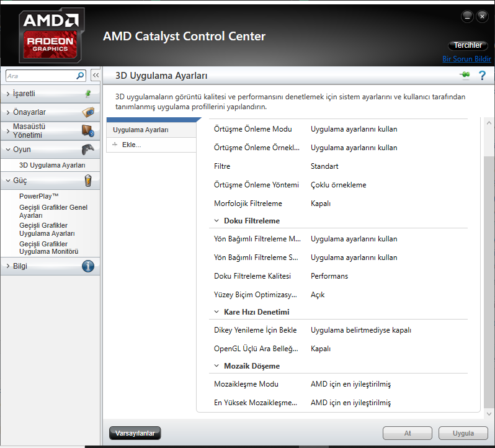This screenshot has width=495, height=448.
Task: Collapse the Kare Hızı Denetimi group
Action: coord(216,312)
